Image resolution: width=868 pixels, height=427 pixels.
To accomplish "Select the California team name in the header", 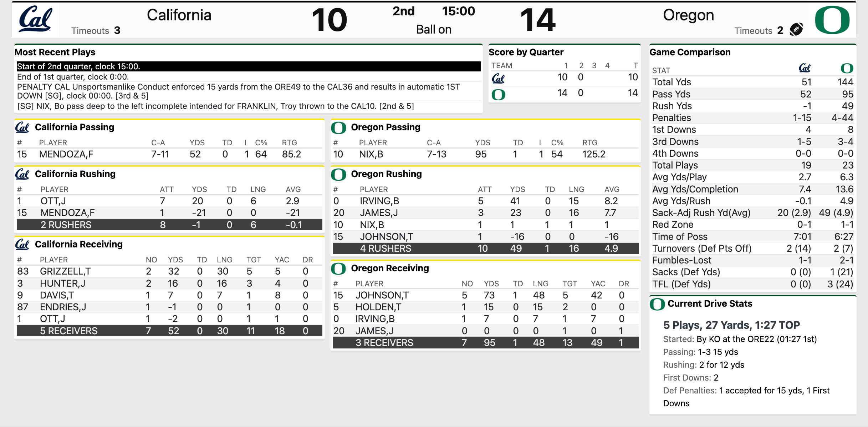I will pos(179,15).
